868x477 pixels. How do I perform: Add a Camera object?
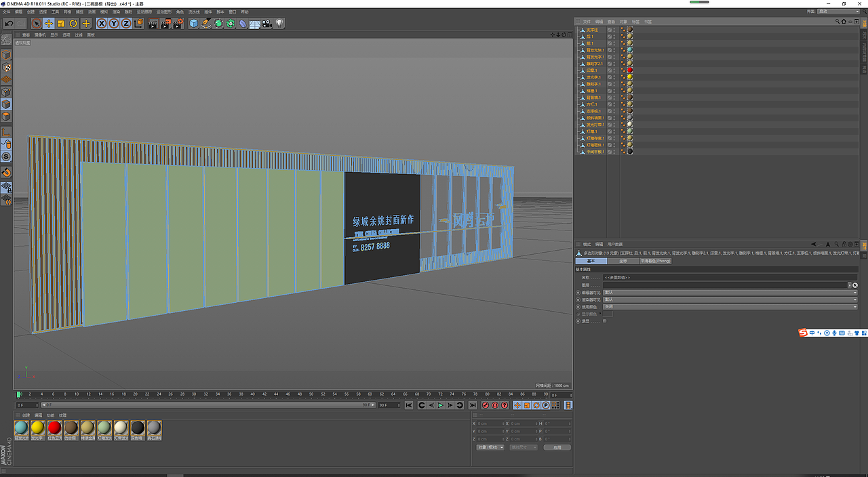[267, 24]
